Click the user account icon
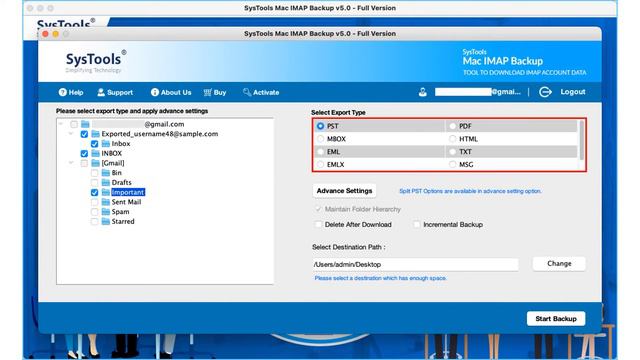The image size is (640, 360). click(x=422, y=92)
